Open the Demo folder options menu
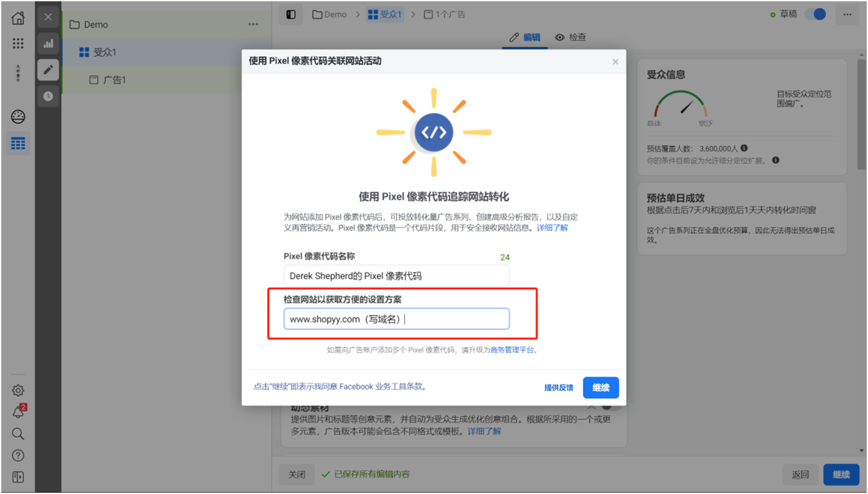Screen dimensions: 868x494 point(253,24)
